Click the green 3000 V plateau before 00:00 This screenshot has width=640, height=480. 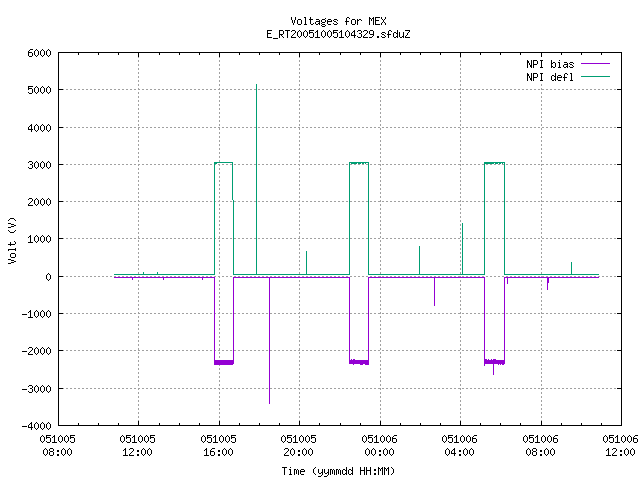[359, 163]
